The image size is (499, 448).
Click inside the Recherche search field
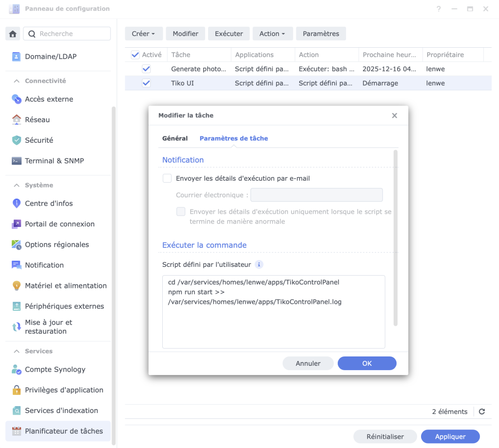(x=68, y=34)
